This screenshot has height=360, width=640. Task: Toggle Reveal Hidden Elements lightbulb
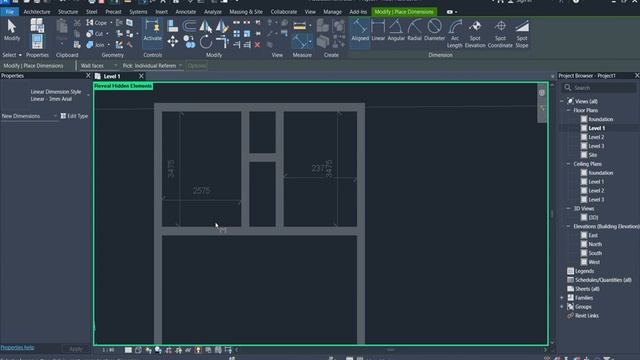(198, 350)
